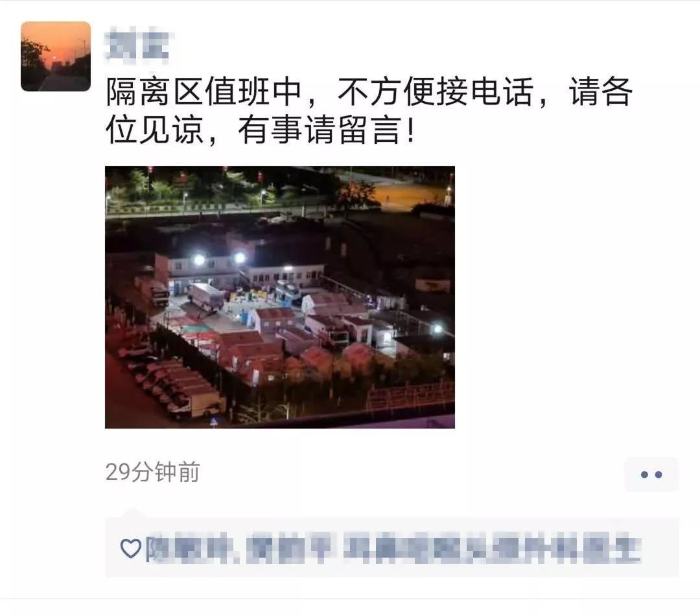
Task: Open the poster's sunset profile avatar
Action: click(x=56, y=56)
